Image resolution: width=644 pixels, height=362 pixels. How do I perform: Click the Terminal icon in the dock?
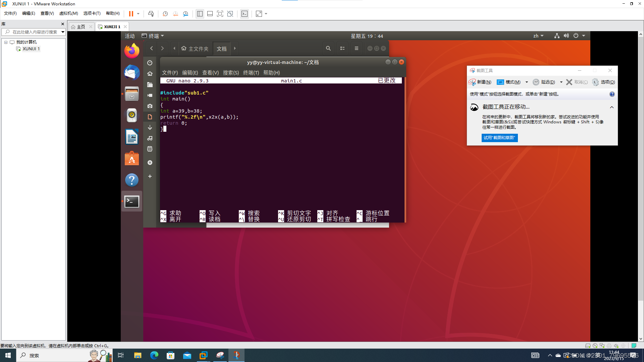point(132,201)
